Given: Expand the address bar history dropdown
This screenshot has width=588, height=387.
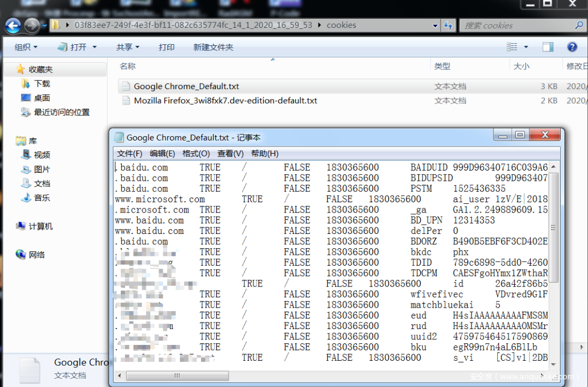Looking at the screenshot, I should coord(435,25).
